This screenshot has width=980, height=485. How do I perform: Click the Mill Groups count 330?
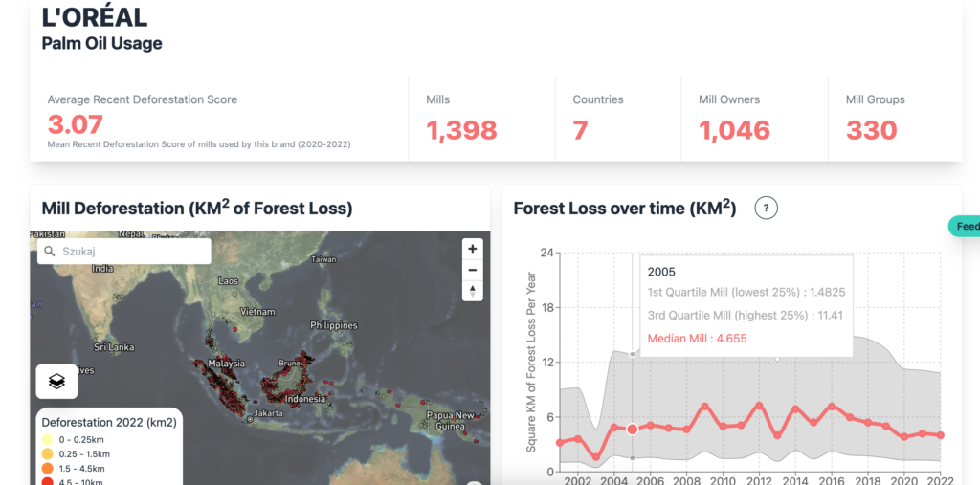[x=871, y=130]
